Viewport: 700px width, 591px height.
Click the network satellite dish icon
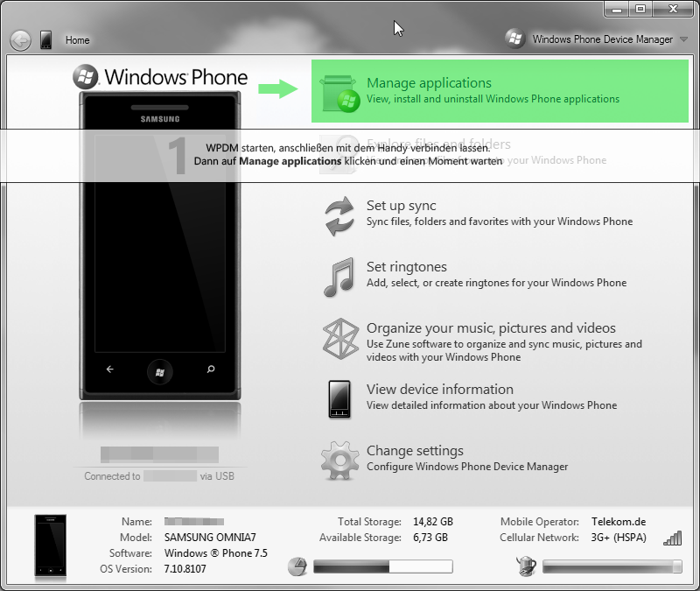tap(526, 566)
